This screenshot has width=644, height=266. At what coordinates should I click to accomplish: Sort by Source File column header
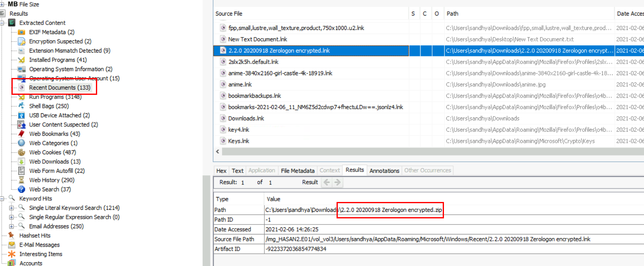[311, 14]
